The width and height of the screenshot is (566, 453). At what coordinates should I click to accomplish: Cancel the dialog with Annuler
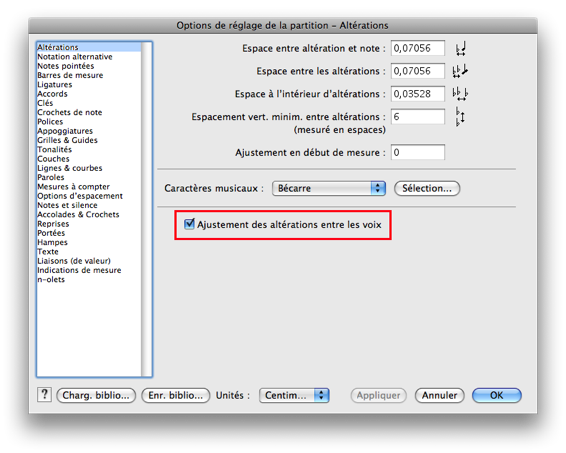coord(439,395)
